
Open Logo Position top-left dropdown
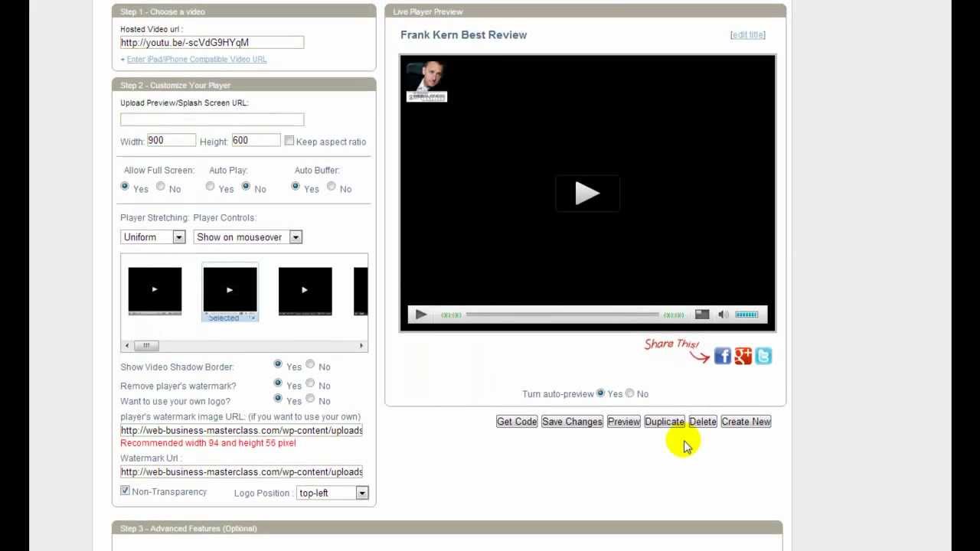332,493
